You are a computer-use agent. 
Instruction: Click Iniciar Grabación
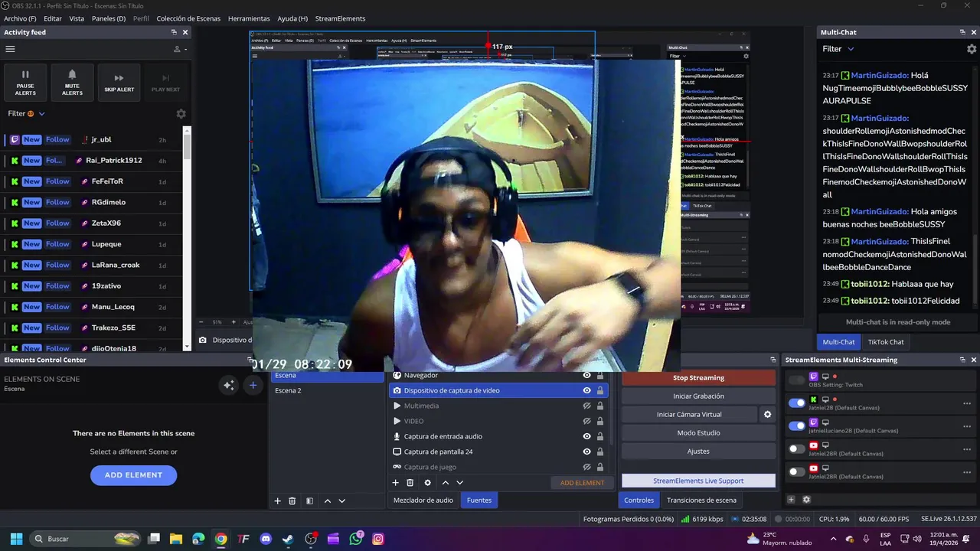698,396
